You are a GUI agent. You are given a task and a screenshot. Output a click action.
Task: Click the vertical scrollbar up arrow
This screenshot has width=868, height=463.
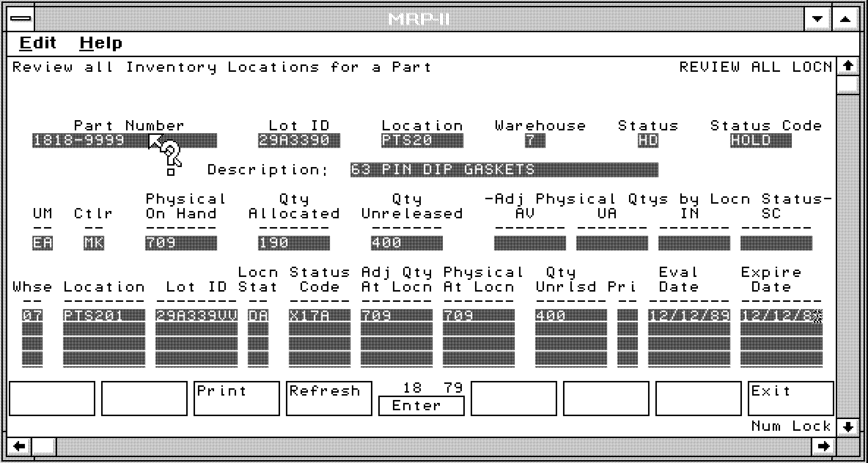pos(848,66)
